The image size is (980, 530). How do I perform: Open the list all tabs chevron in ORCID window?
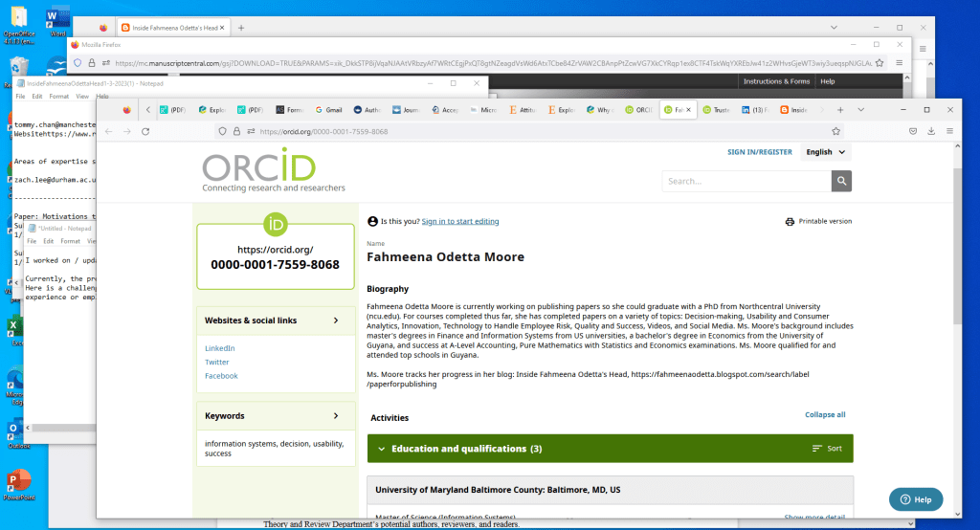tap(860, 110)
